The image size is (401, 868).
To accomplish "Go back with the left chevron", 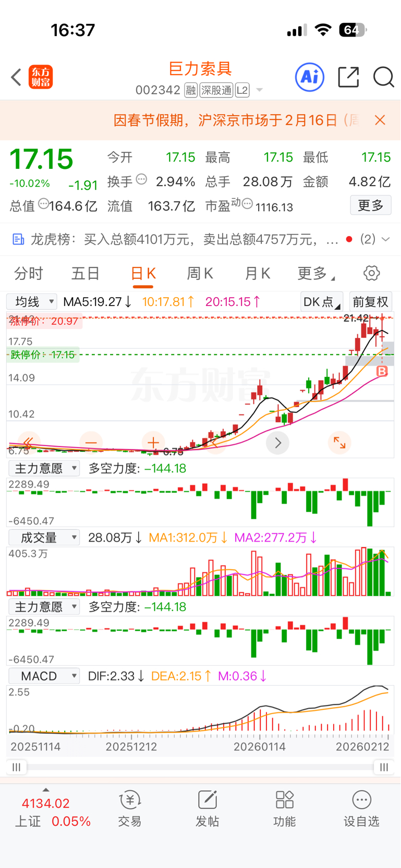I will (x=16, y=77).
